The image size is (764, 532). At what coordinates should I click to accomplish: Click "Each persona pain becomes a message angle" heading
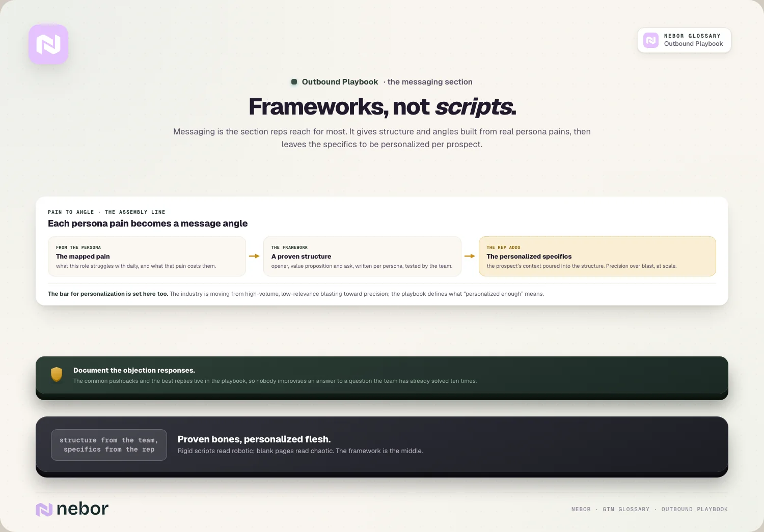click(x=148, y=223)
